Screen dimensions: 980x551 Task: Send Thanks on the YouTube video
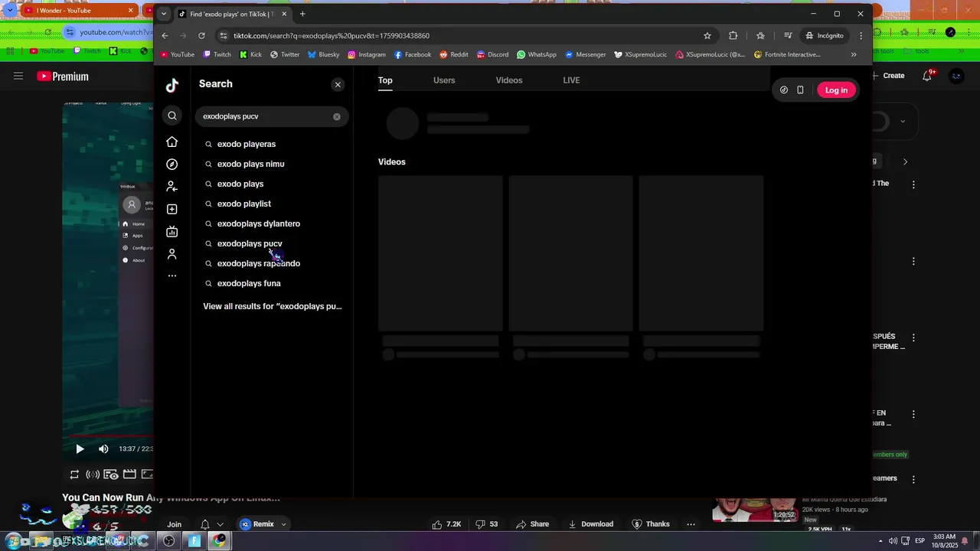(x=651, y=524)
